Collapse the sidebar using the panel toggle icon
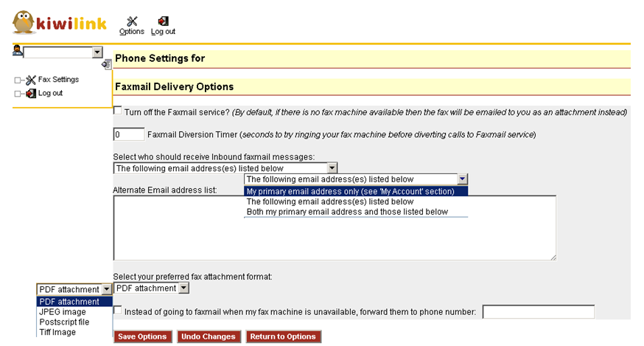 pyautogui.click(x=107, y=64)
